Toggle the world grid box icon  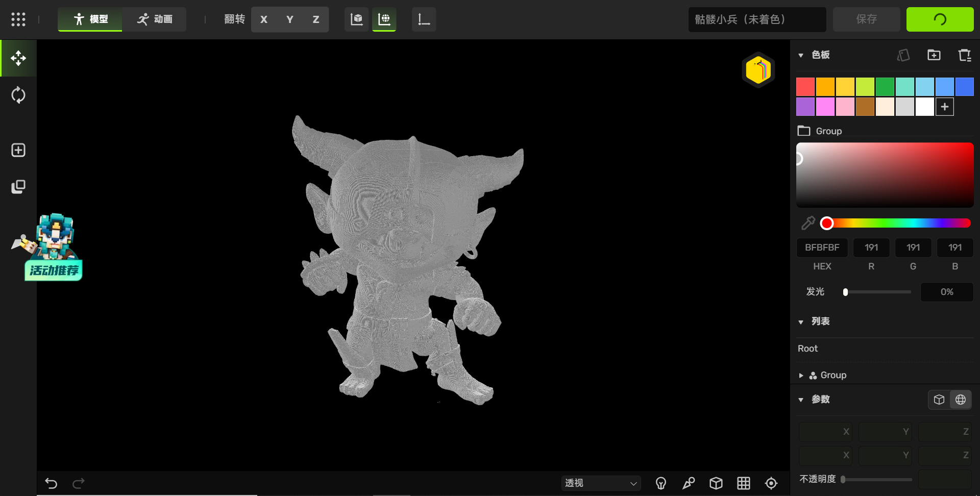click(x=384, y=19)
